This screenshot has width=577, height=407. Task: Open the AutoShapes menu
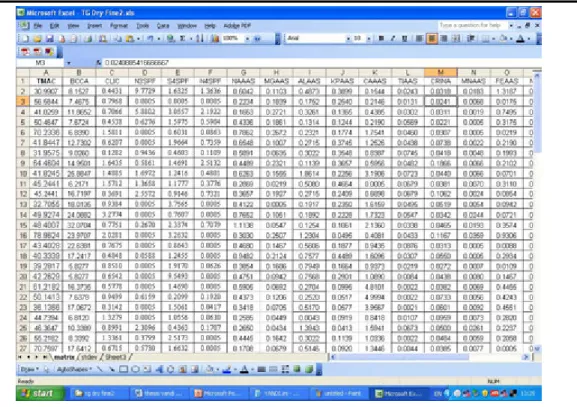[74, 369]
